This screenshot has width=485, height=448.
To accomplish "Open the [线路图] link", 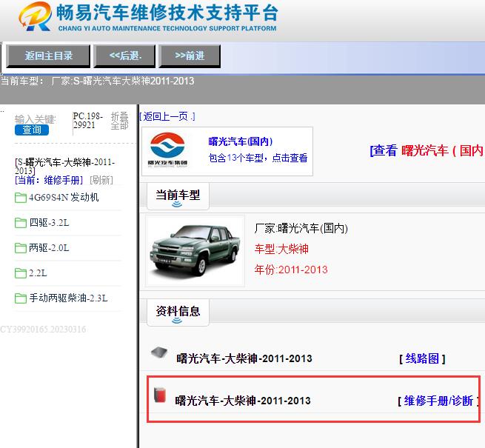I will 422,358.
